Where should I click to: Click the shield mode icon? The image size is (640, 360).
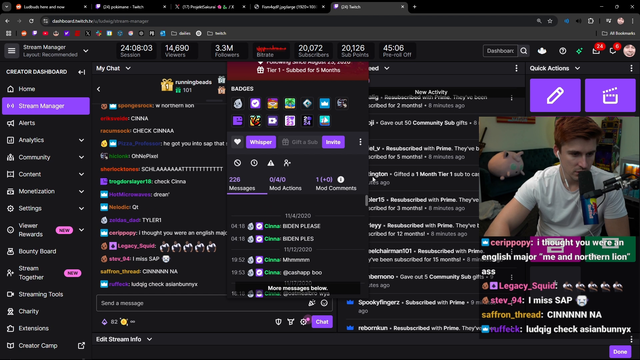click(278, 322)
